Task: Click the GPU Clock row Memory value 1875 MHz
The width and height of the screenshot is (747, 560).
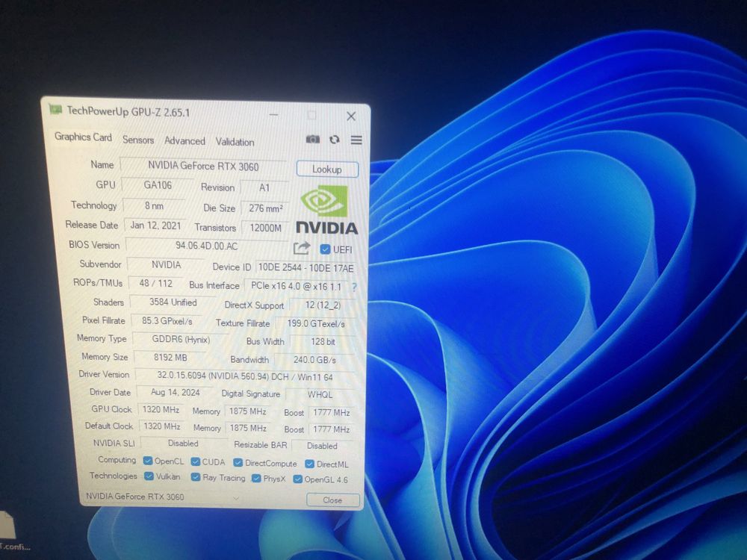Action: [x=248, y=411]
